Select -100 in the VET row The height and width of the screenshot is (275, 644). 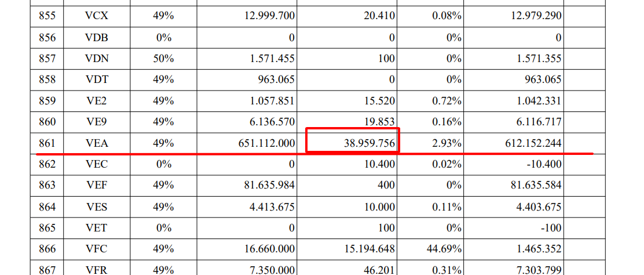(x=550, y=227)
